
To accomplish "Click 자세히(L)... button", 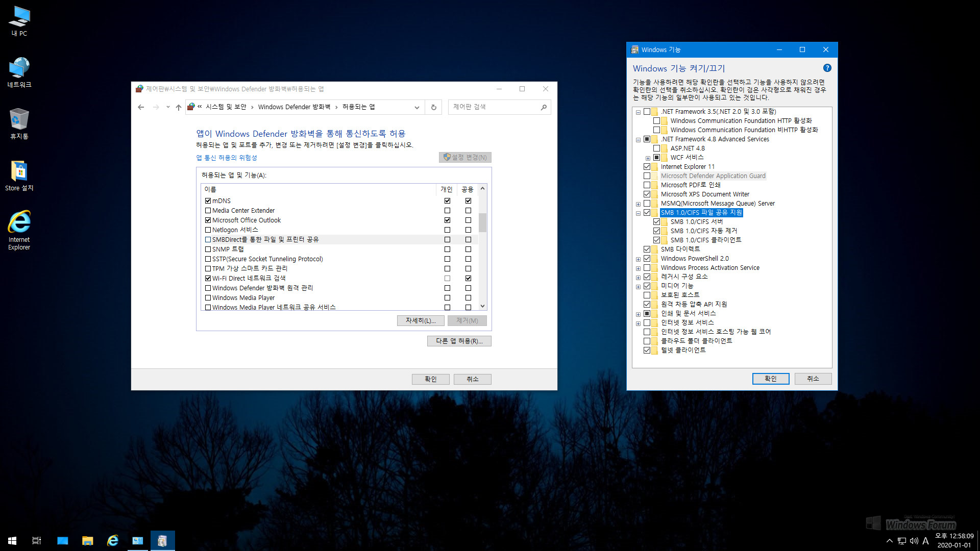I will (421, 320).
